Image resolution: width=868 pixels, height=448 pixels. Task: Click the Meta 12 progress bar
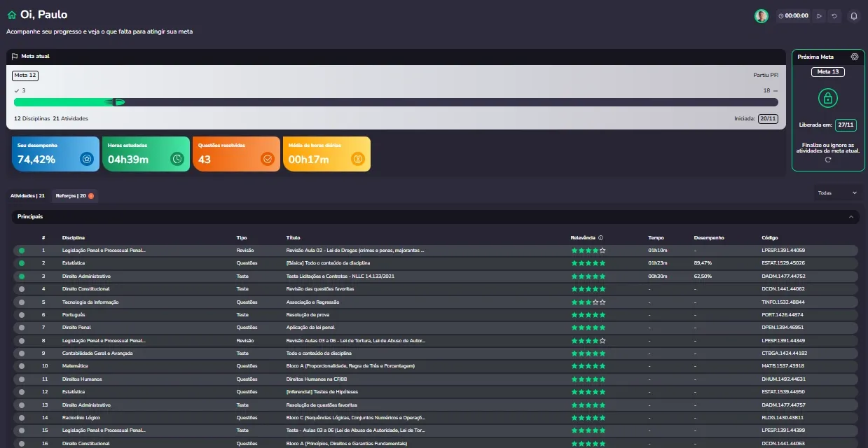tap(396, 102)
